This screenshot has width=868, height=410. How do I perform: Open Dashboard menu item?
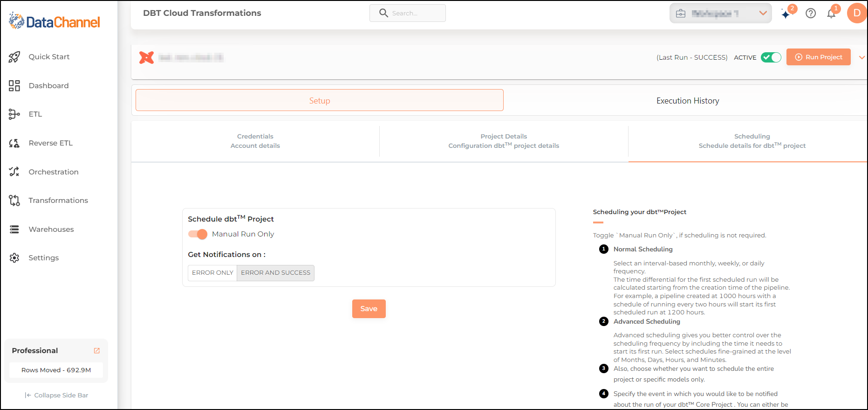coord(48,86)
